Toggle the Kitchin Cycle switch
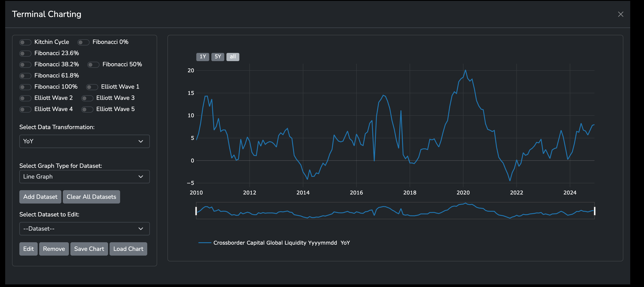The height and width of the screenshot is (287, 644). (x=25, y=42)
